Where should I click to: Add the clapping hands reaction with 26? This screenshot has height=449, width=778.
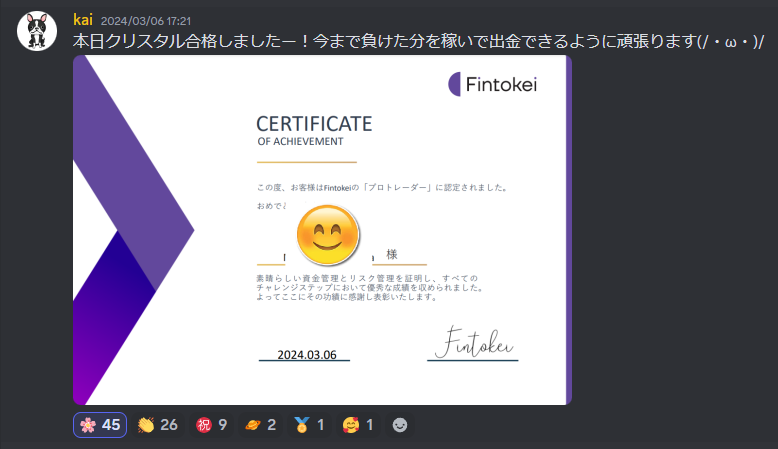pyautogui.click(x=158, y=425)
